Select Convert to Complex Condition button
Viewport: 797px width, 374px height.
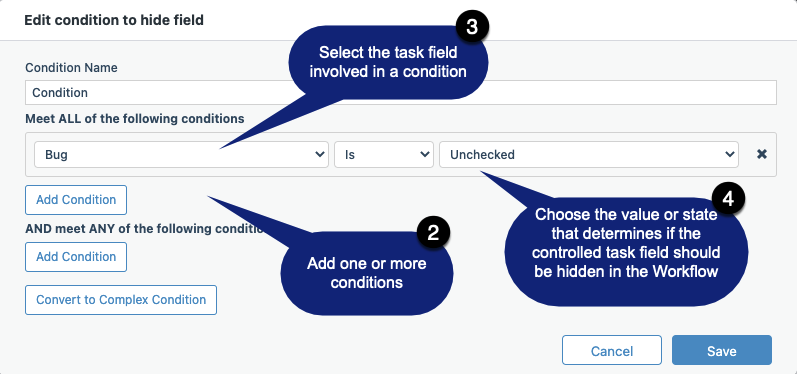pyautogui.click(x=121, y=300)
